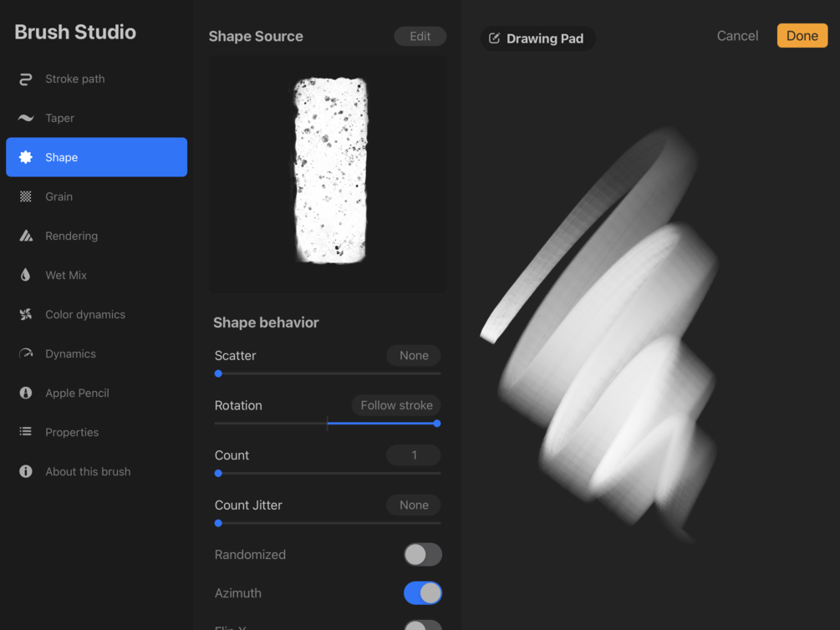Click the Shape behavior heading
The width and height of the screenshot is (840, 630).
[266, 323]
